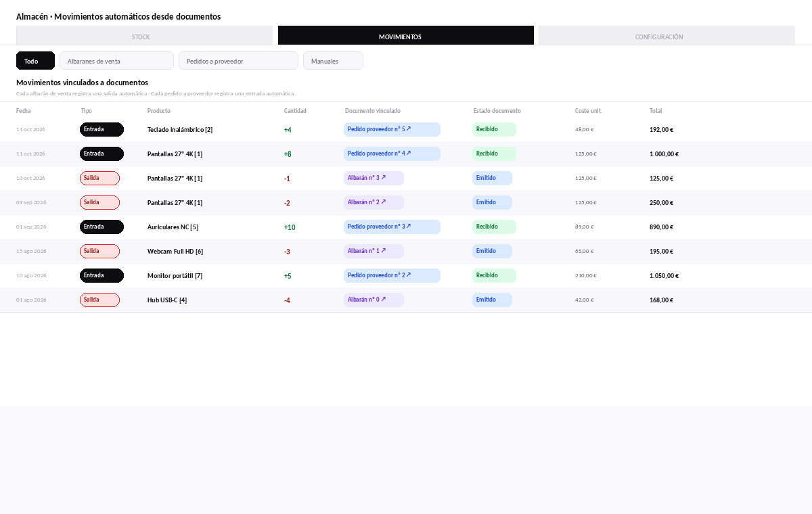Select product Hub USB-C [4]

tap(167, 300)
